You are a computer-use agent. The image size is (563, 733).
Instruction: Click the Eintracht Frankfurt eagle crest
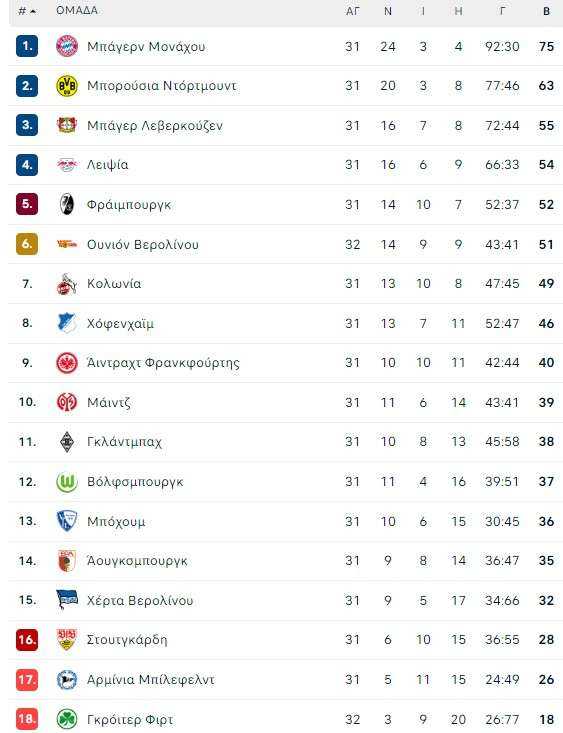(x=67, y=363)
